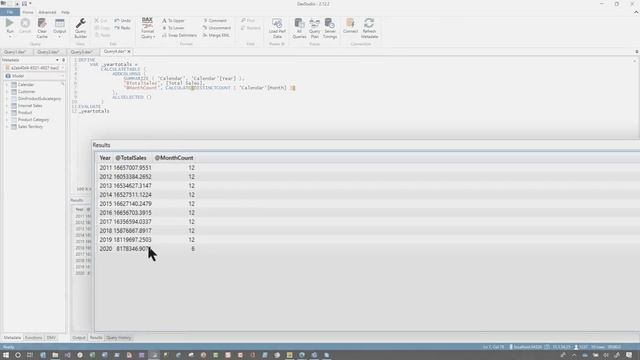Enable the Query Plan trace
The height and width of the screenshot is (360, 640).
[x=314, y=28]
